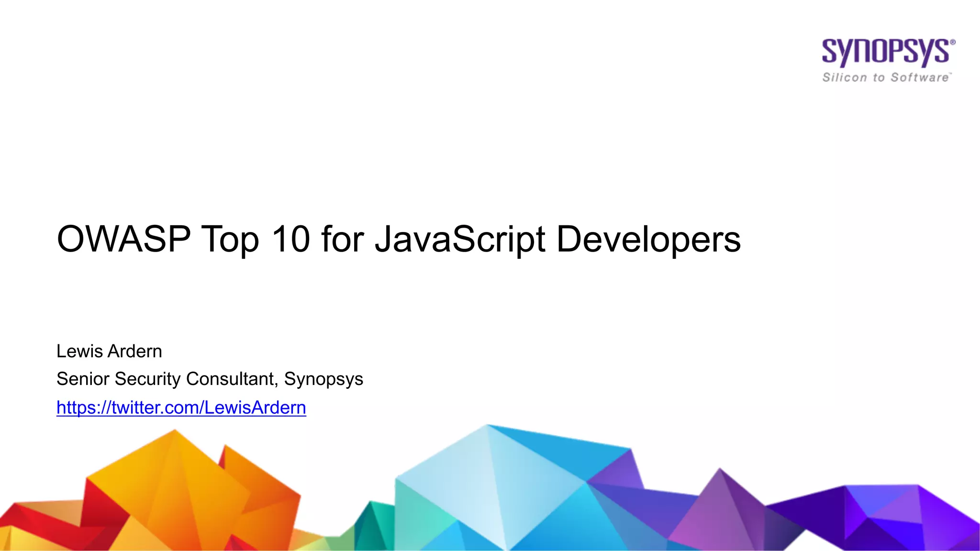Screen dimensions: 980x551
Task: Open the twitter.com/LewisArdern link
Action: (181, 408)
